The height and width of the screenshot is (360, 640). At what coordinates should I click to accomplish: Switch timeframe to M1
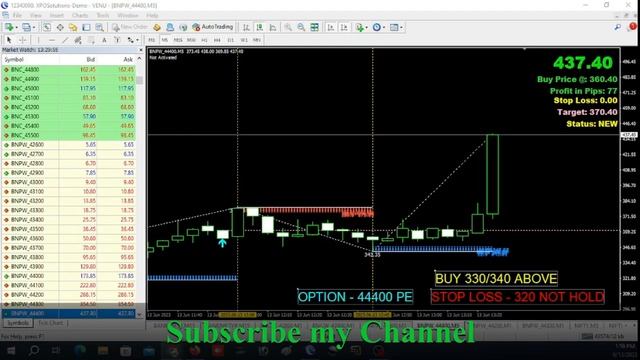pyautogui.click(x=151, y=40)
